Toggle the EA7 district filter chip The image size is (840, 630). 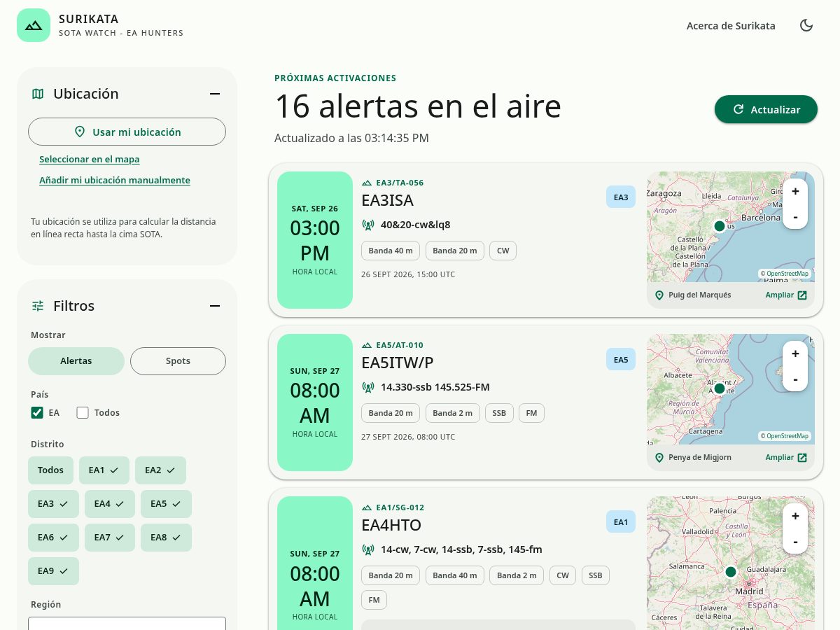point(110,538)
